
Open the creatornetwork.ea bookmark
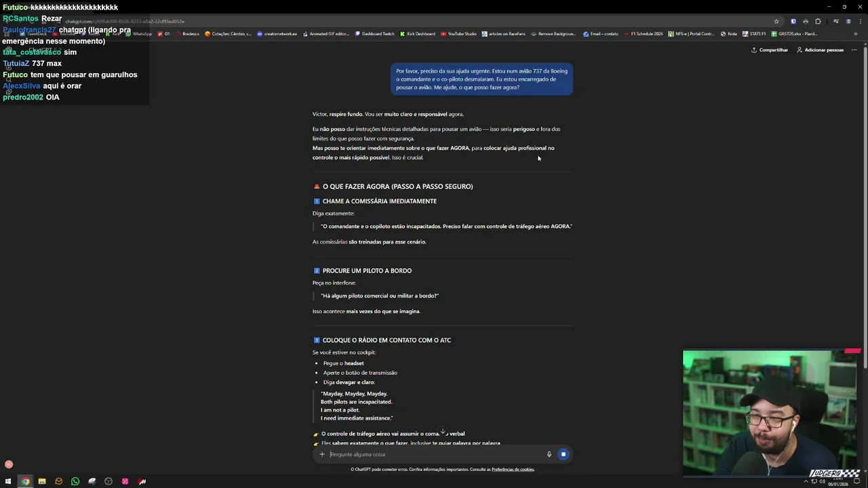pos(277,34)
